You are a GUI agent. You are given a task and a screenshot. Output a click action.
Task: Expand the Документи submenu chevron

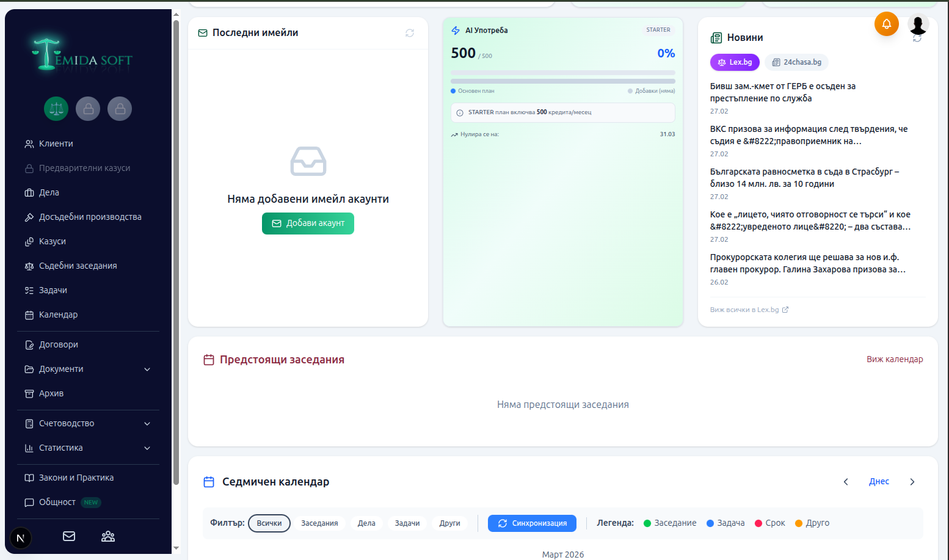click(147, 369)
